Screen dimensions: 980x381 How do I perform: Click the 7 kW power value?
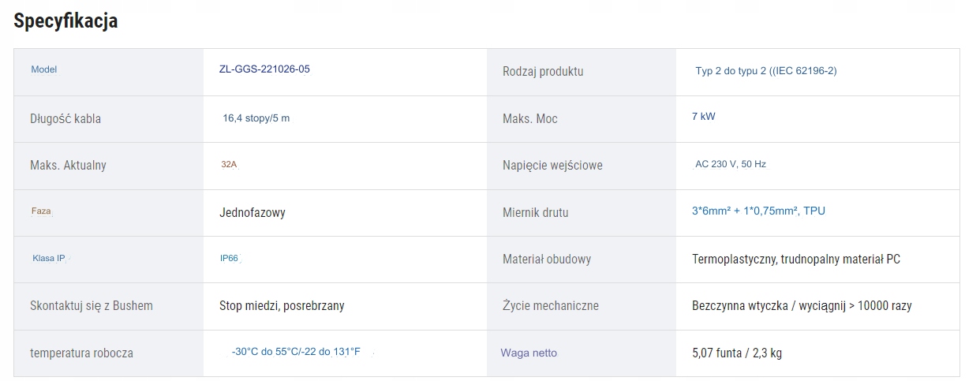pyautogui.click(x=703, y=117)
